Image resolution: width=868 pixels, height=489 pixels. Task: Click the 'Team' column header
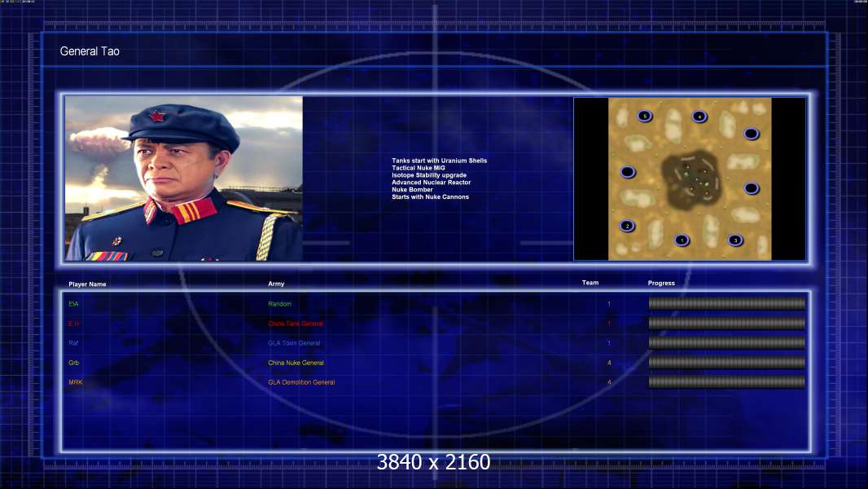(590, 283)
